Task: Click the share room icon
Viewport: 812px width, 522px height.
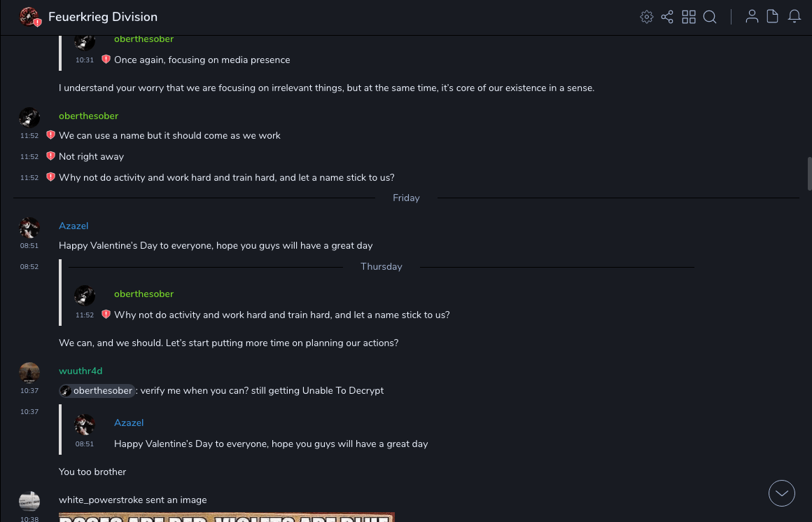Action: point(667,17)
